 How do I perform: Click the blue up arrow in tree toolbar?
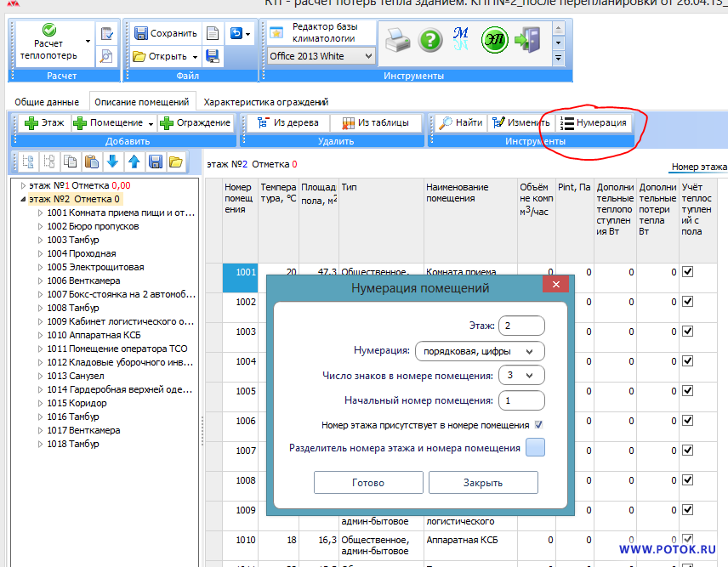[134, 162]
